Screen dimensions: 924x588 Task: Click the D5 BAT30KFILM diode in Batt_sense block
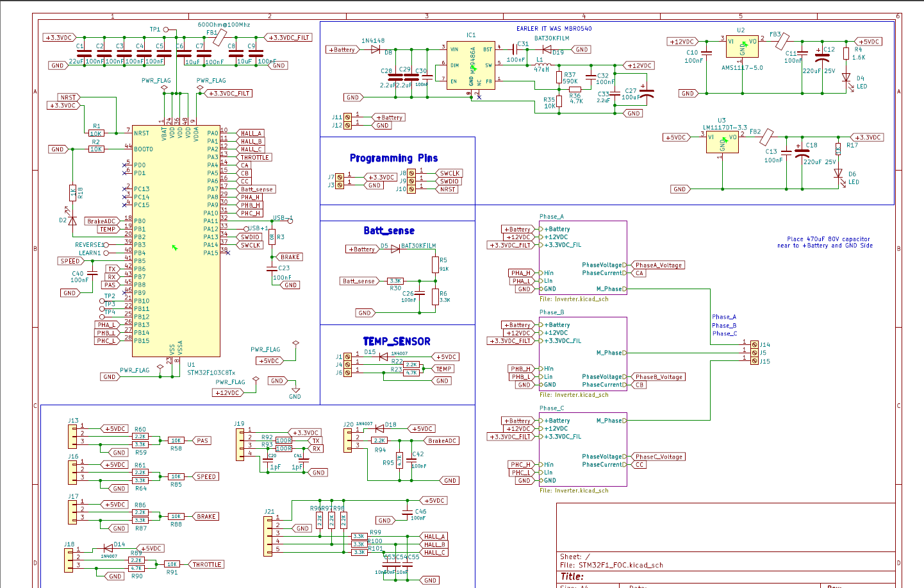tap(395, 249)
